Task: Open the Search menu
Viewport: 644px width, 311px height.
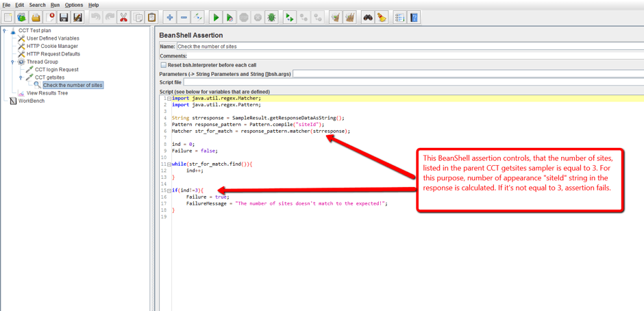Action: tap(38, 5)
